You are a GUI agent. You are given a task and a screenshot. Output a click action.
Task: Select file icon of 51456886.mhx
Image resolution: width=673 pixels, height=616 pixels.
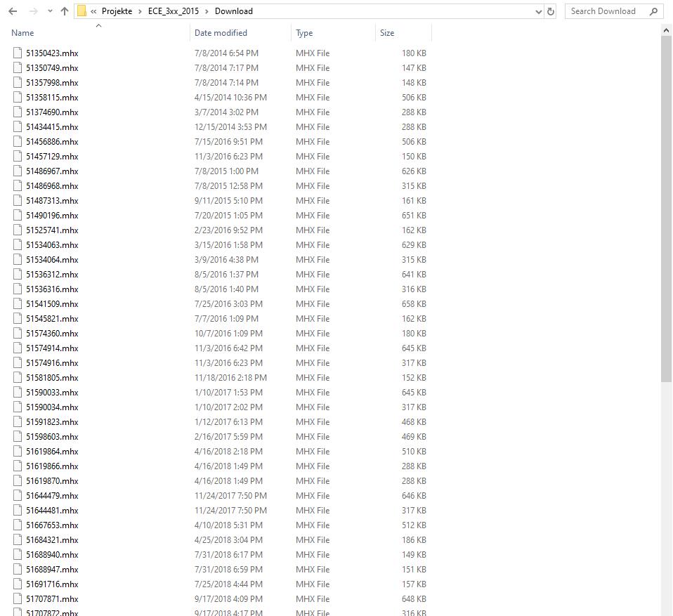click(18, 141)
